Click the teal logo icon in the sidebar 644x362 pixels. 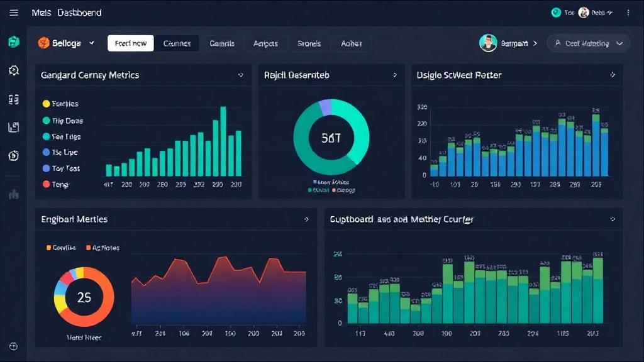14,41
